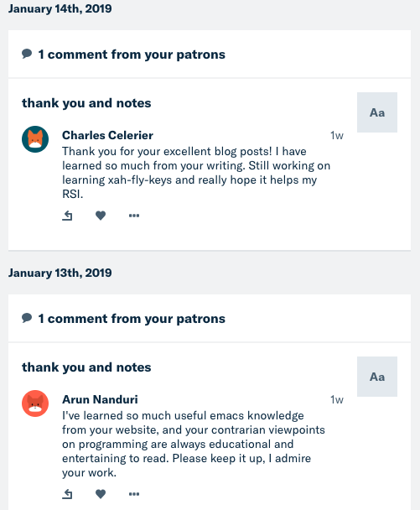Click the 1w timestamp on Charles's comment

337,136
